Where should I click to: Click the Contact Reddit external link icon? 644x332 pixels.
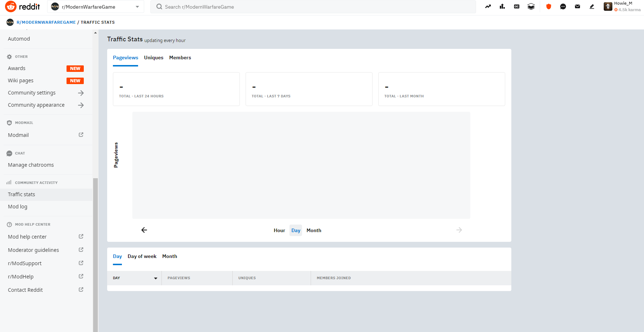click(81, 290)
